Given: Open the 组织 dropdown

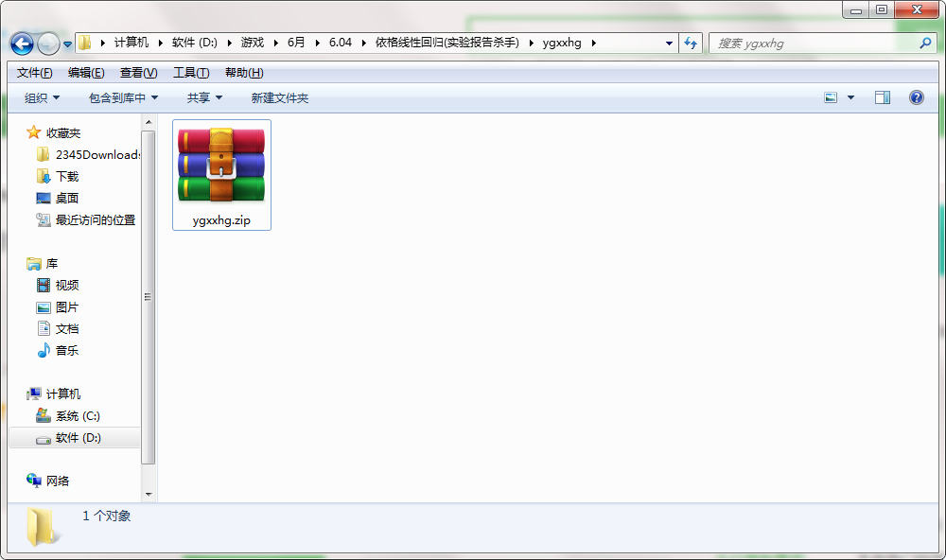Looking at the screenshot, I should 42,97.
